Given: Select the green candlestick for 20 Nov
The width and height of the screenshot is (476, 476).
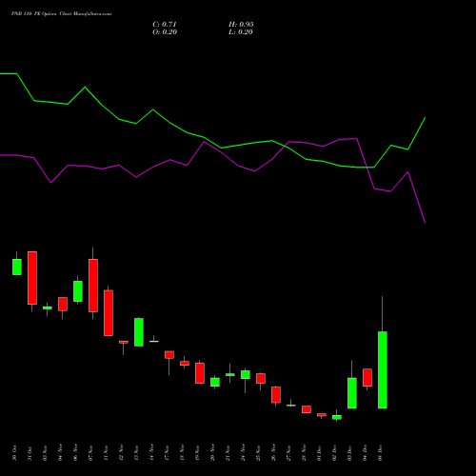Looking at the screenshot, I should point(215,382).
